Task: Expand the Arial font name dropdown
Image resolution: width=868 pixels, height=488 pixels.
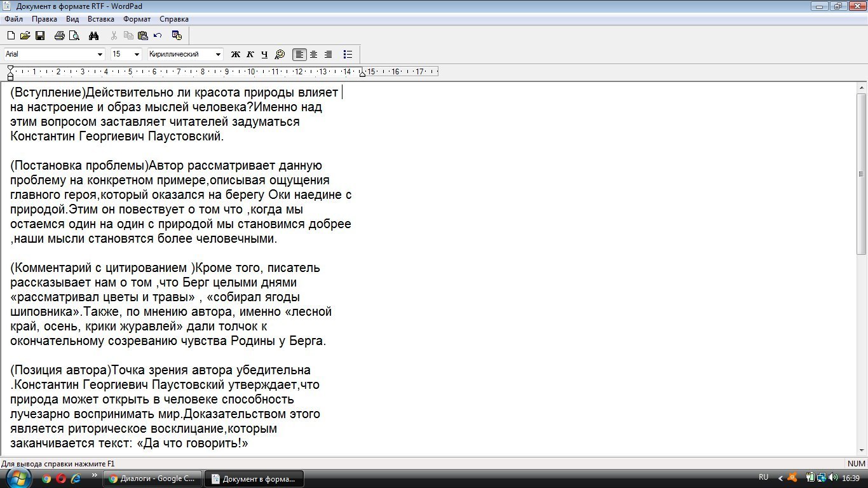Action: tap(100, 55)
